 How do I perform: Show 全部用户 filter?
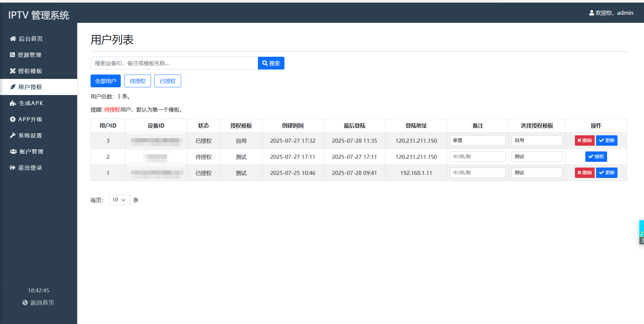pyautogui.click(x=106, y=81)
